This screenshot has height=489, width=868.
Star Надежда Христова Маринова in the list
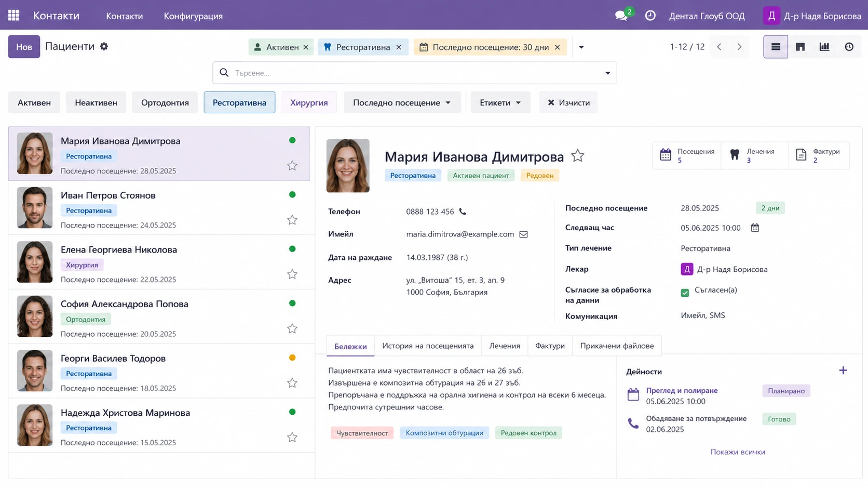292,437
